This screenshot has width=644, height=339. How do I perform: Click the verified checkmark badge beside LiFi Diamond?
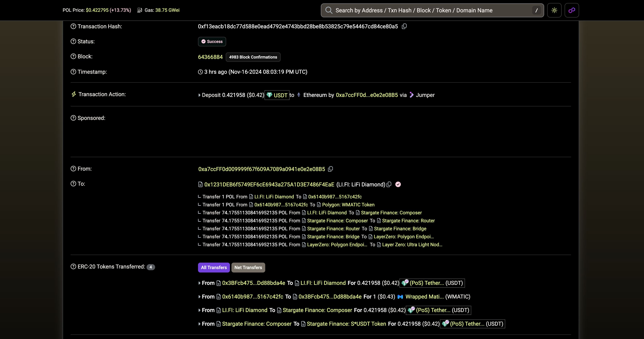(398, 184)
